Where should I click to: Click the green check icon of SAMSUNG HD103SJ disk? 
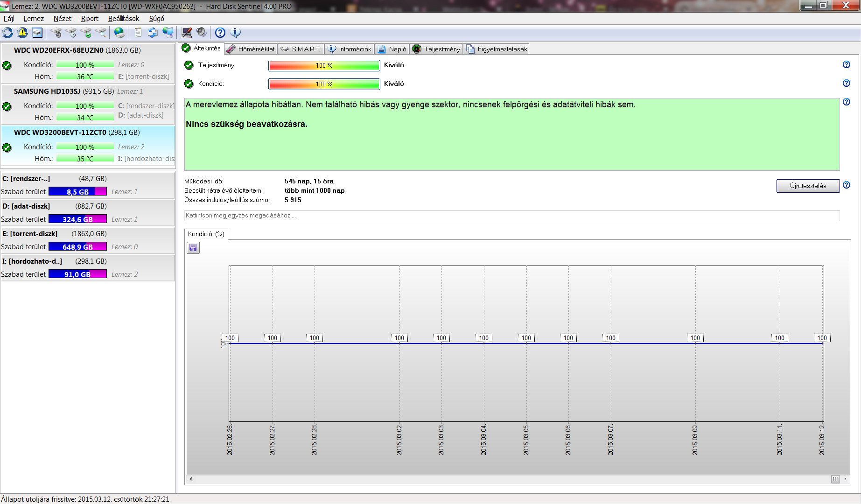pyautogui.click(x=7, y=107)
